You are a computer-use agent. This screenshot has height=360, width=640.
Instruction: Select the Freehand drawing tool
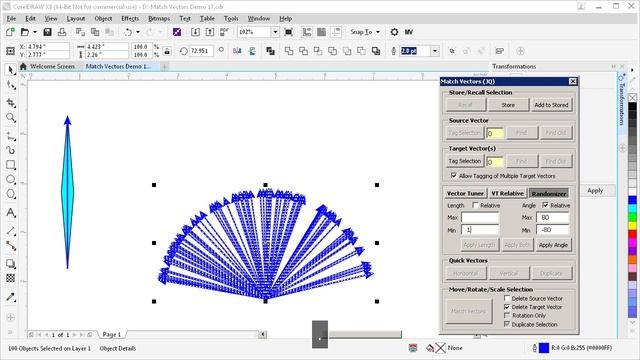[11, 136]
